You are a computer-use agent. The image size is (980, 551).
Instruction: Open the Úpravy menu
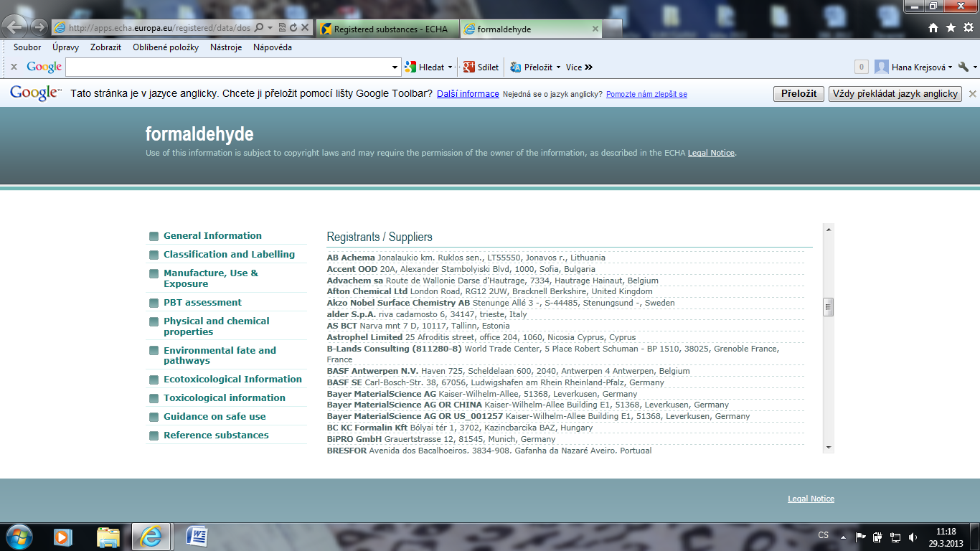pos(65,47)
